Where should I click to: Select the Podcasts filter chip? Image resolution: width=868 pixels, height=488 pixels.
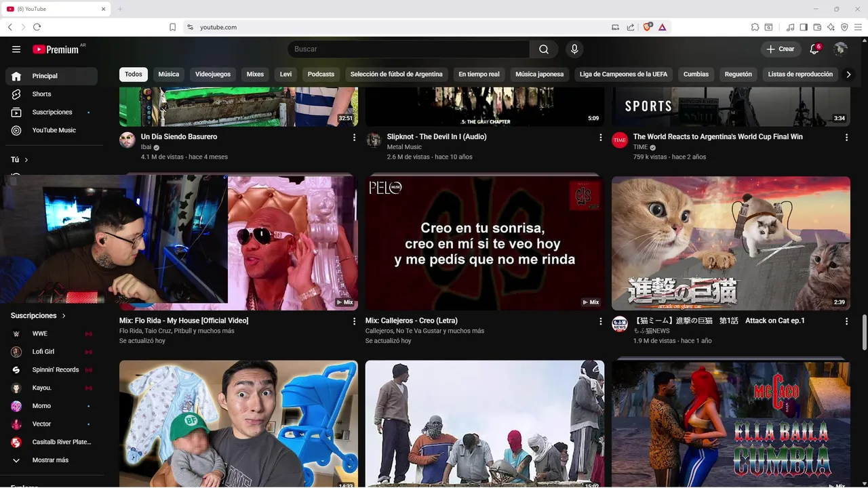coord(321,75)
